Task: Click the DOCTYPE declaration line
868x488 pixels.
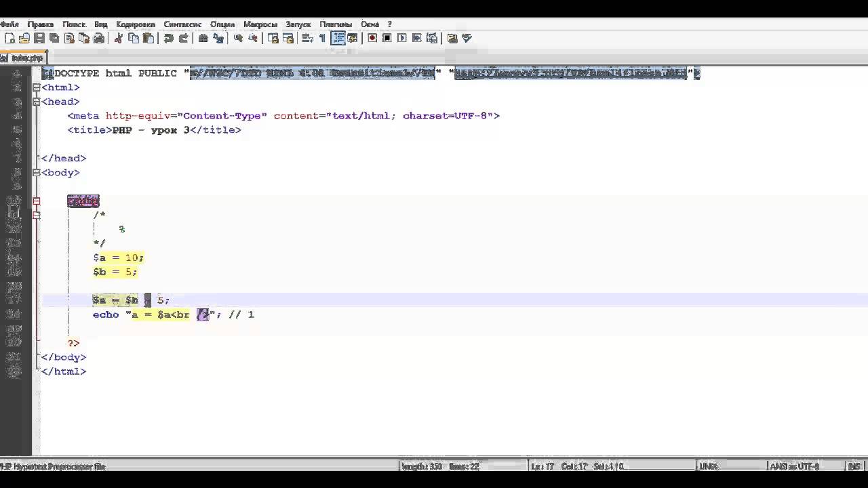Action: (371, 73)
